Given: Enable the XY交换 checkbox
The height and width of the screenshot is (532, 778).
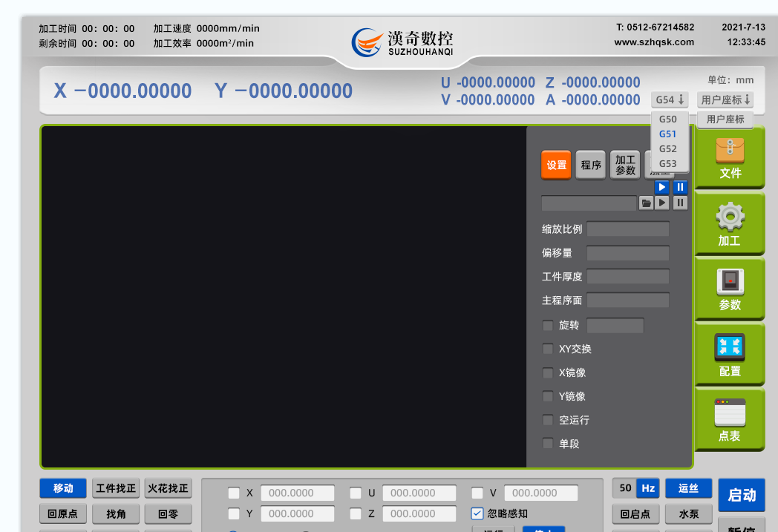Looking at the screenshot, I should click(x=548, y=349).
